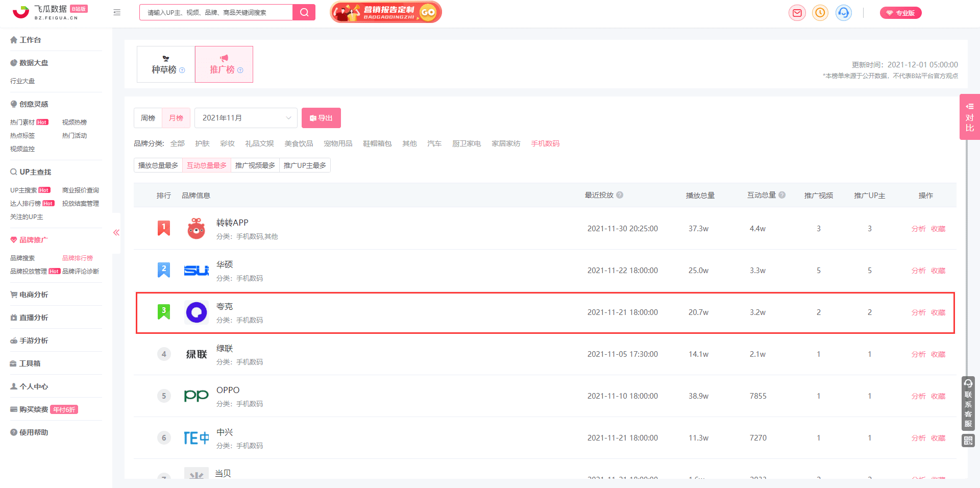The image size is (980, 488).
Task: Open the customer service headset icon
Action: [843, 13]
